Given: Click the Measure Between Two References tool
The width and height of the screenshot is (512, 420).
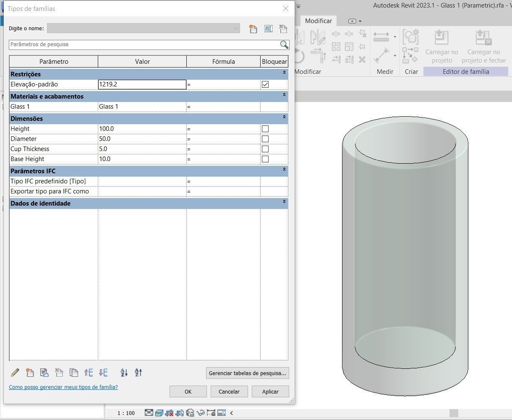Looking at the screenshot, I should [381, 55].
